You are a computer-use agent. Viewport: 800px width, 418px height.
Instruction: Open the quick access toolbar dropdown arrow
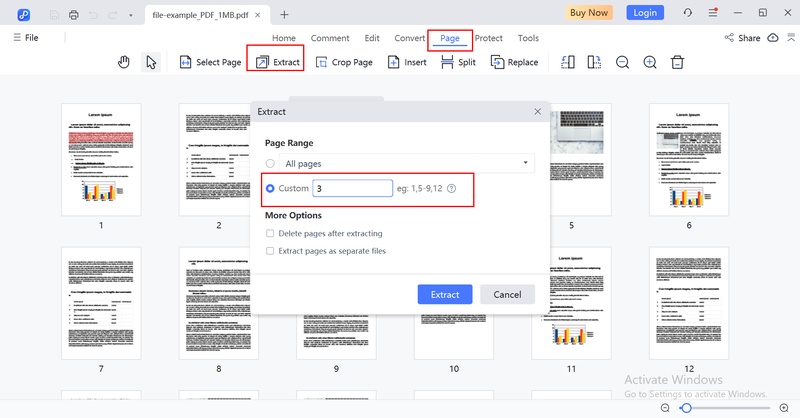tap(130, 14)
